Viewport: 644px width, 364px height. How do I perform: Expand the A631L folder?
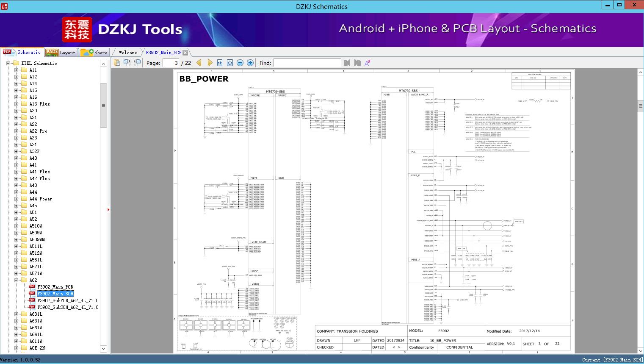pos(16,314)
